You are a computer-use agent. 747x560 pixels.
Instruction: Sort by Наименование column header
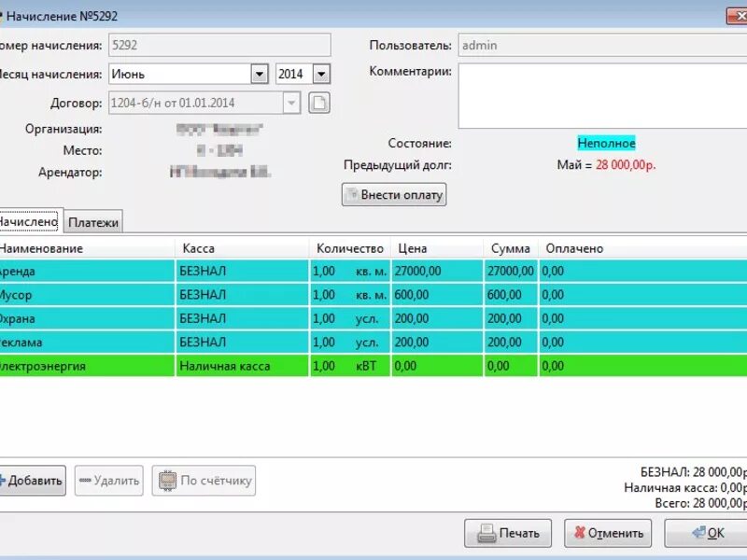coord(87,248)
